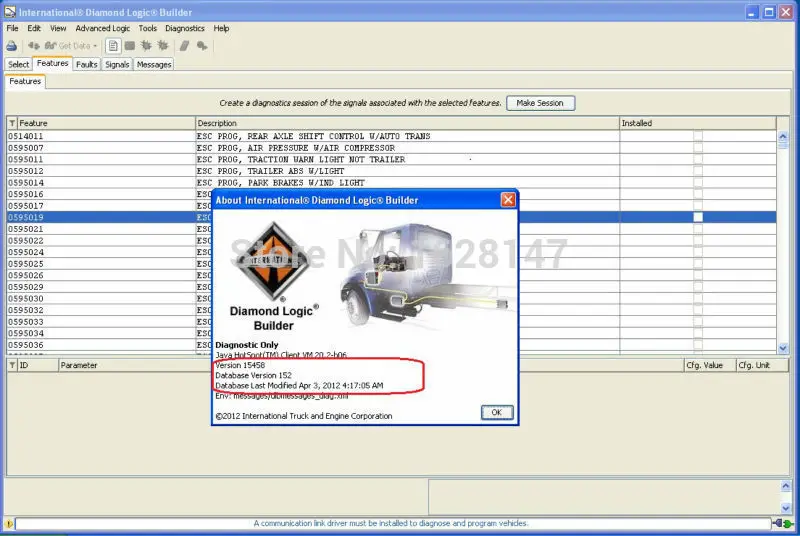Click the filter icon beside ID column
The image size is (800, 536).
pyautogui.click(x=12, y=365)
